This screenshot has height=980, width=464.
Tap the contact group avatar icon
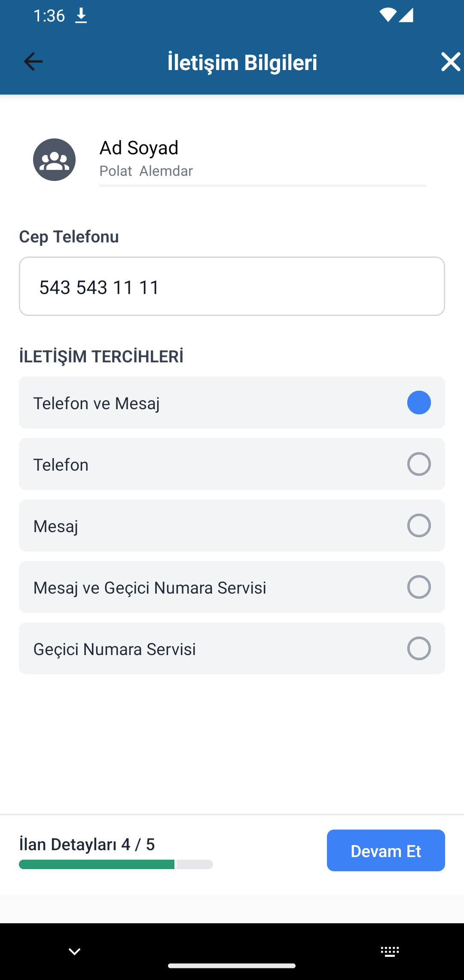click(55, 159)
